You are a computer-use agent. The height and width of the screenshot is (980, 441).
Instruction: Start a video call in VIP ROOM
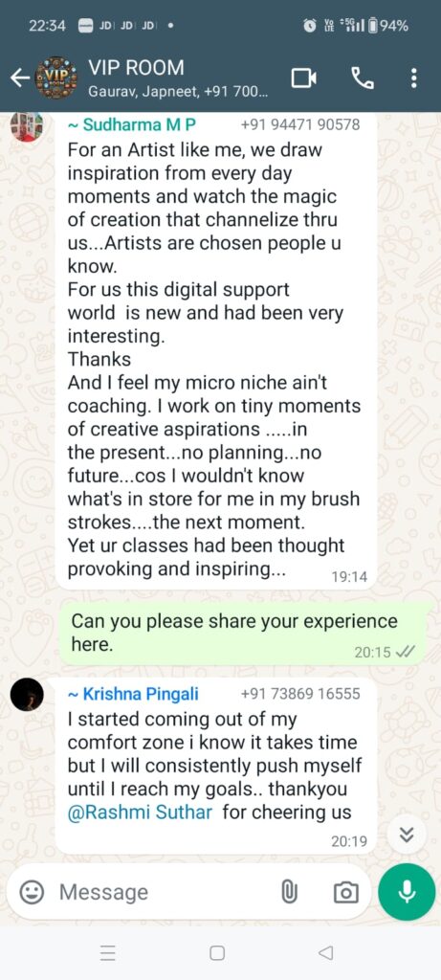click(x=304, y=78)
